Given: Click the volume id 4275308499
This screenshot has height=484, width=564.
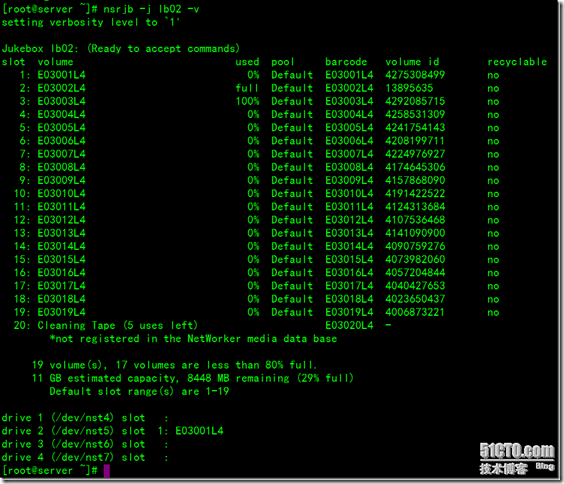Looking at the screenshot, I should pyautogui.click(x=415, y=75).
